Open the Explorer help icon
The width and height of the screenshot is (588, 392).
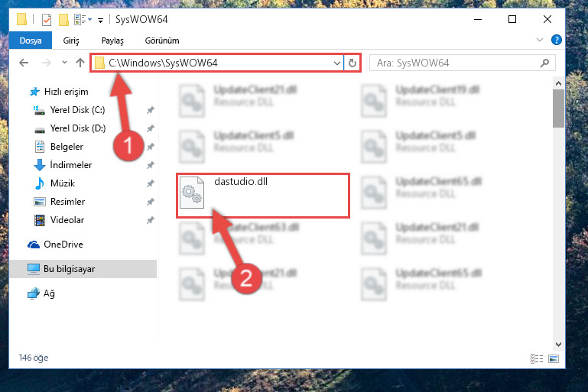557,40
